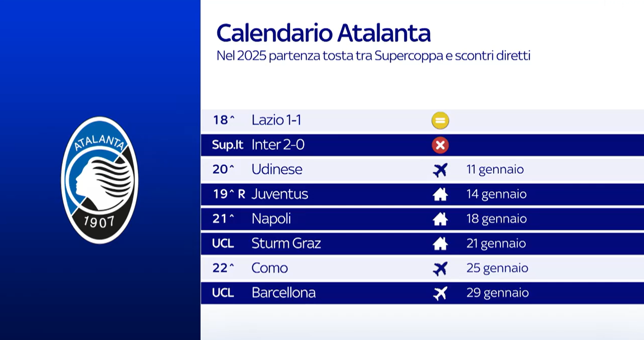The height and width of the screenshot is (340, 644).
Task: Click the Calendario Atalanta heading
Action: coord(323,33)
